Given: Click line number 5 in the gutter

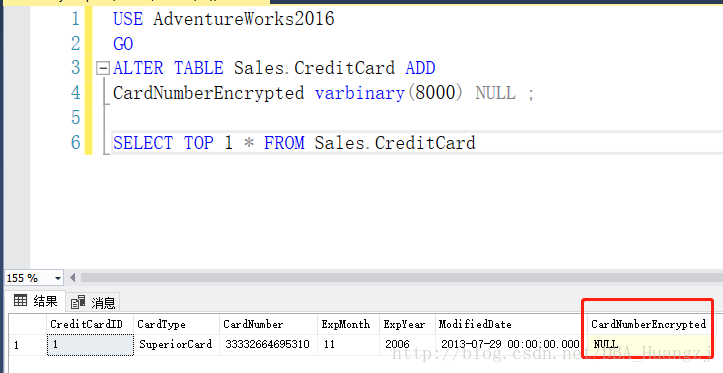Looking at the screenshot, I should (76, 118).
